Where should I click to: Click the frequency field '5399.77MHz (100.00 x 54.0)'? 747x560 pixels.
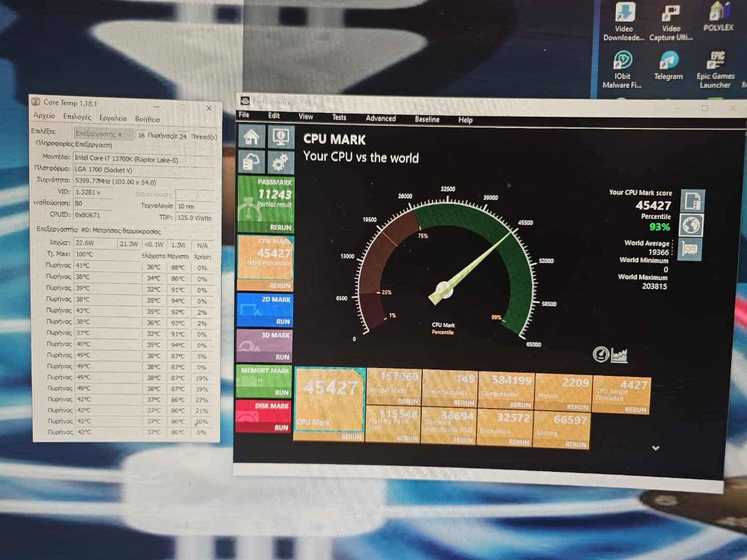point(144,181)
